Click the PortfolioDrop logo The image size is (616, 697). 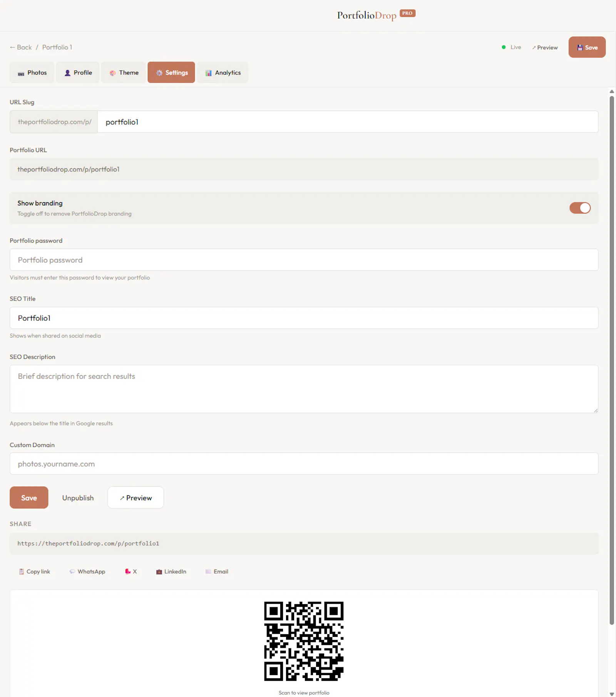tap(367, 15)
